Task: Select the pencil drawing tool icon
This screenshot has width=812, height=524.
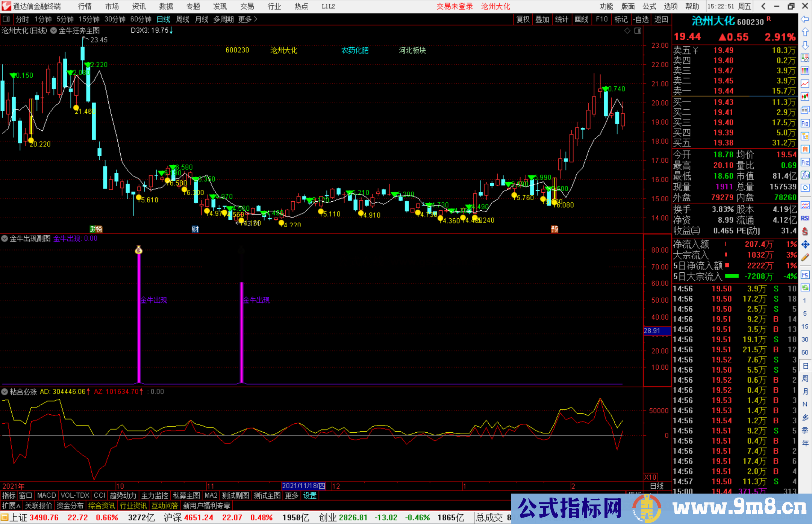Action: (805, 257)
